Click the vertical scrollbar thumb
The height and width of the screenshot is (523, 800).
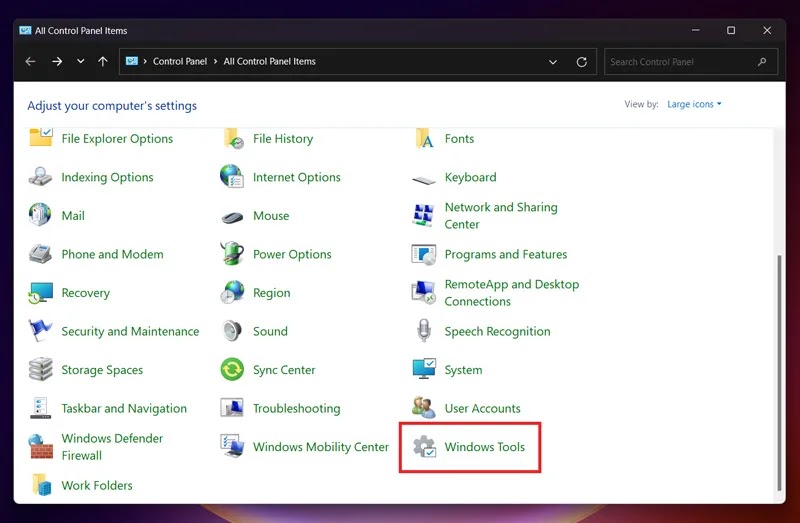779,372
